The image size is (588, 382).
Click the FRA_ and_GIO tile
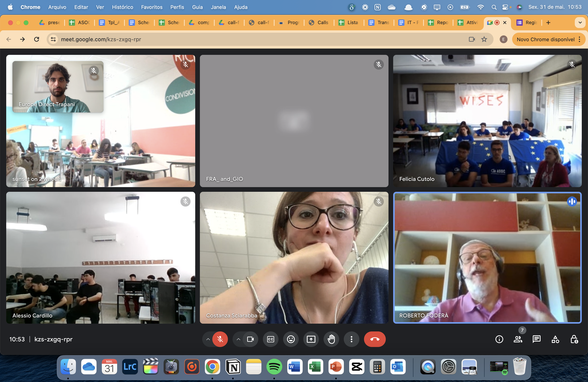pyautogui.click(x=294, y=121)
